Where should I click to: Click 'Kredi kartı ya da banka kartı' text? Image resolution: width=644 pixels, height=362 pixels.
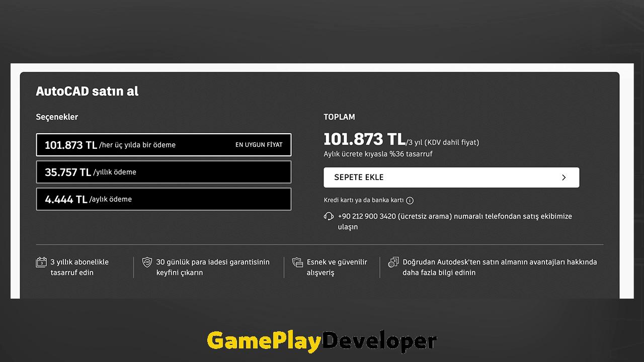tap(364, 200)
